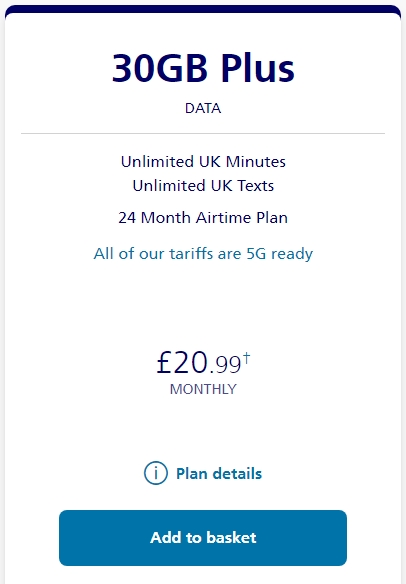Image resolution: width=406 pixels, height=584 pixels.
Task: Click the Unlimited UK Minutes text
Action: [x=203, y=162]
